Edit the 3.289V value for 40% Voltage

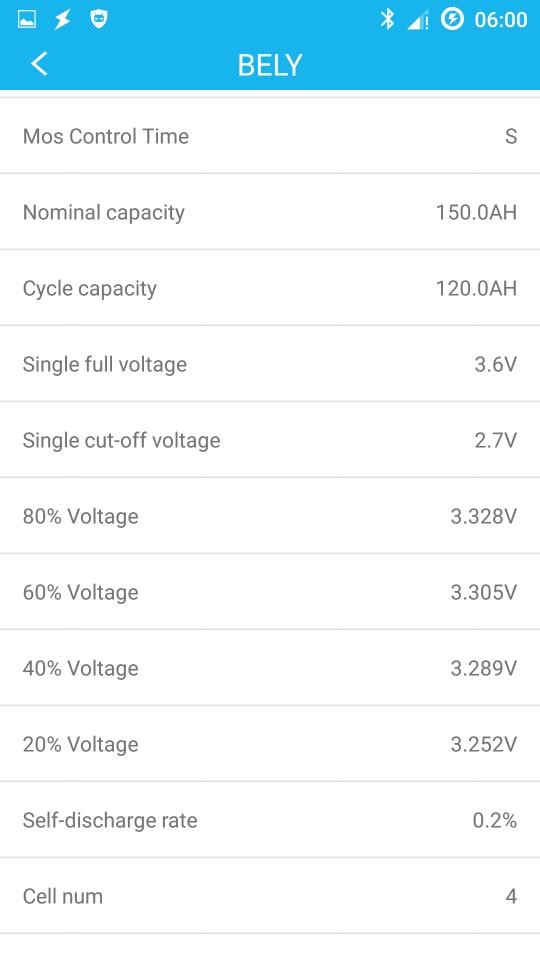pyautogui.click(x=484, y=667)
